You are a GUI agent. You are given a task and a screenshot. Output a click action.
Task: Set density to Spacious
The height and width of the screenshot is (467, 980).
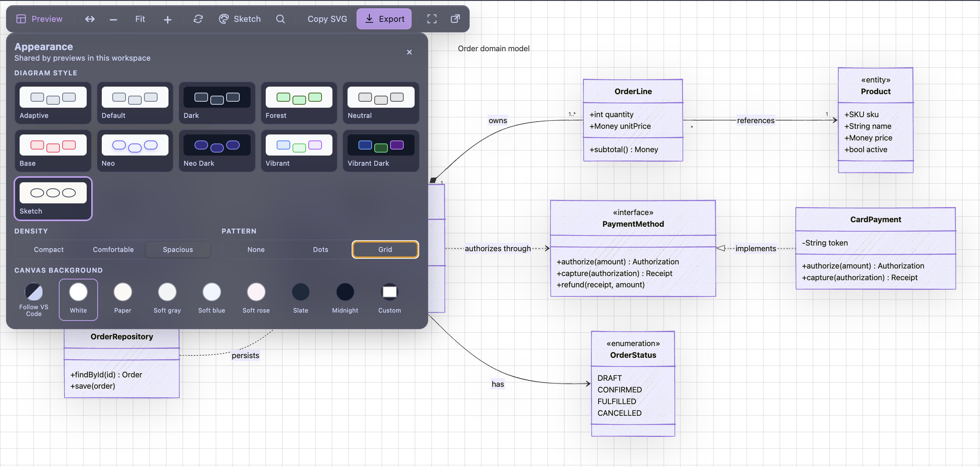coord(178,250)
